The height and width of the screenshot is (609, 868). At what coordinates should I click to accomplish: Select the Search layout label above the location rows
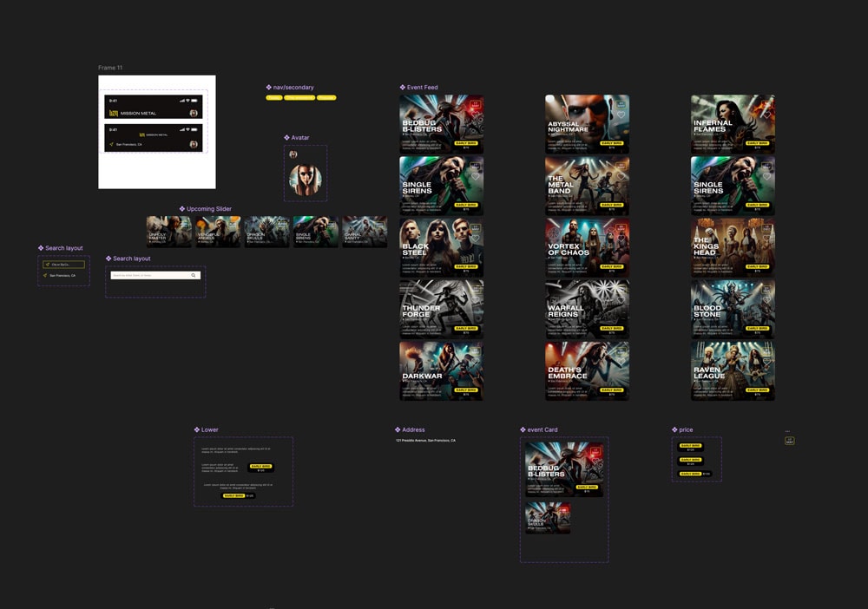[x=64, y=248]
